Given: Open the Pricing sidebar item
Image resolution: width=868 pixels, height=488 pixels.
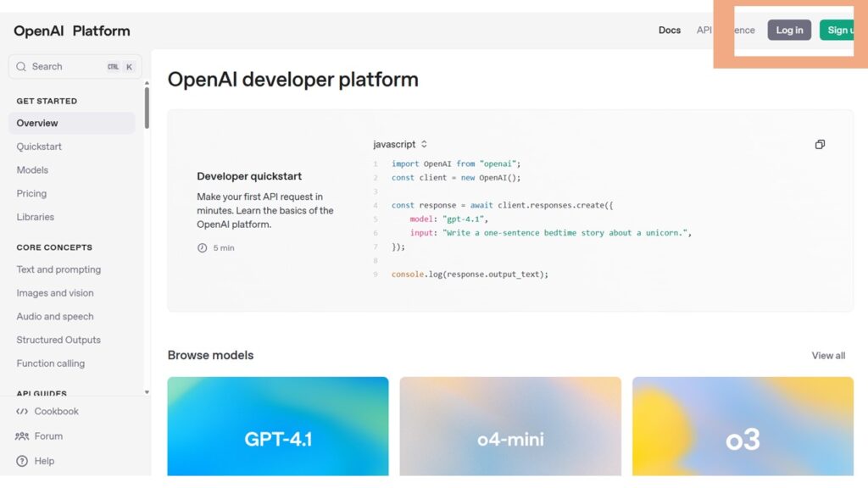Looking at the screenshot, I should pos(31,194).
